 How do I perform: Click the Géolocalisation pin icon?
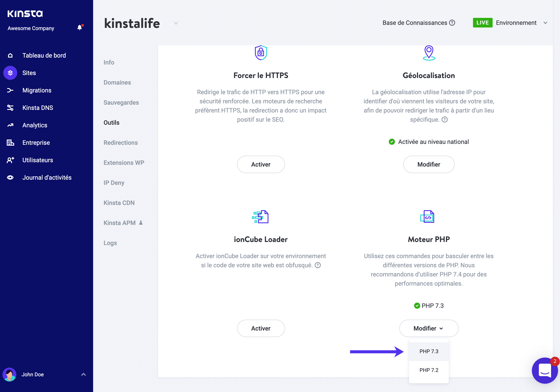429,53
